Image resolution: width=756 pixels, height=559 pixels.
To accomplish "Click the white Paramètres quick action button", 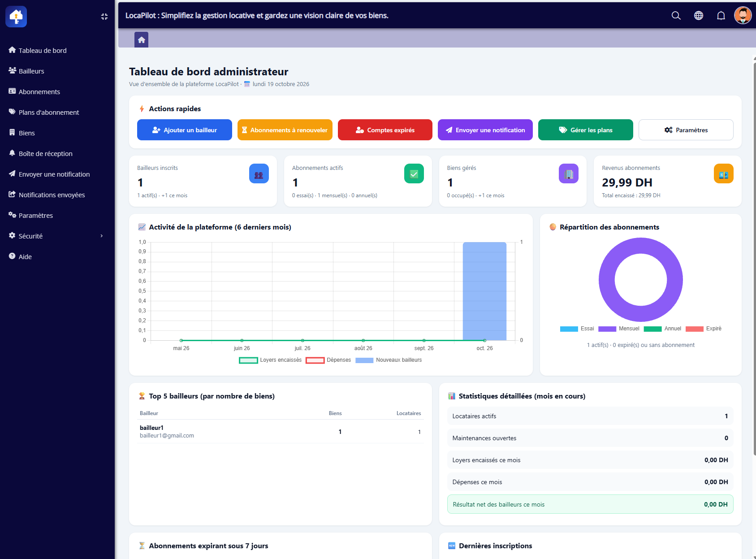I will (x=686, y=130).
